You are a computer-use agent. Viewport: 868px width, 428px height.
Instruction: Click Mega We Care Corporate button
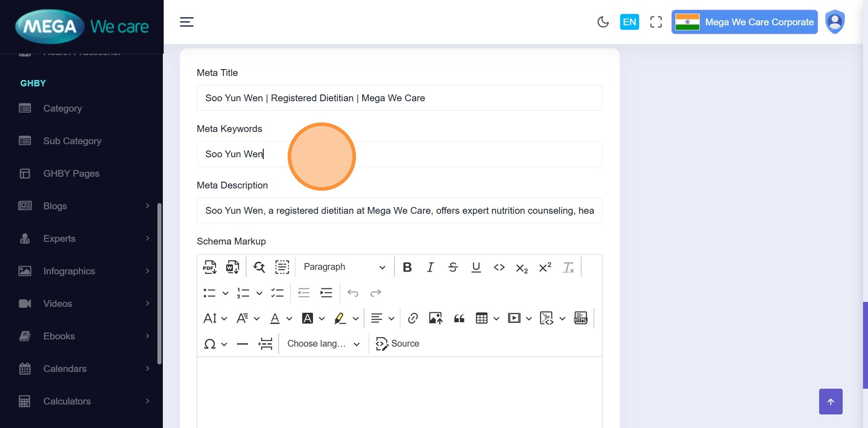coord(745,22)
